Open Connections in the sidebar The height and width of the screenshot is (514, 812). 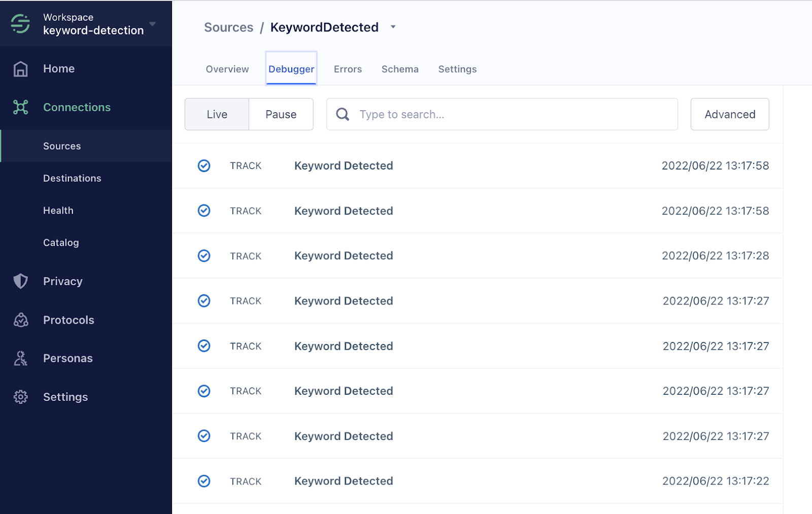(x=77, y=107)
